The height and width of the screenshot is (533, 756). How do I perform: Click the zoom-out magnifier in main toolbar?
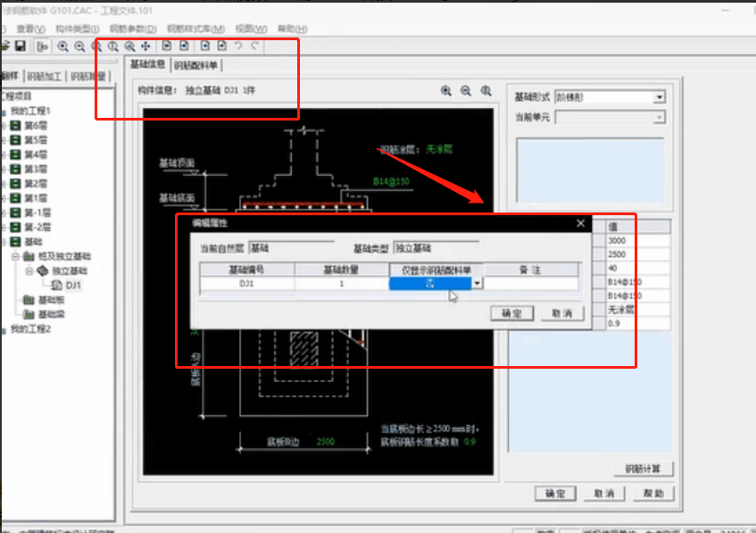79,46
